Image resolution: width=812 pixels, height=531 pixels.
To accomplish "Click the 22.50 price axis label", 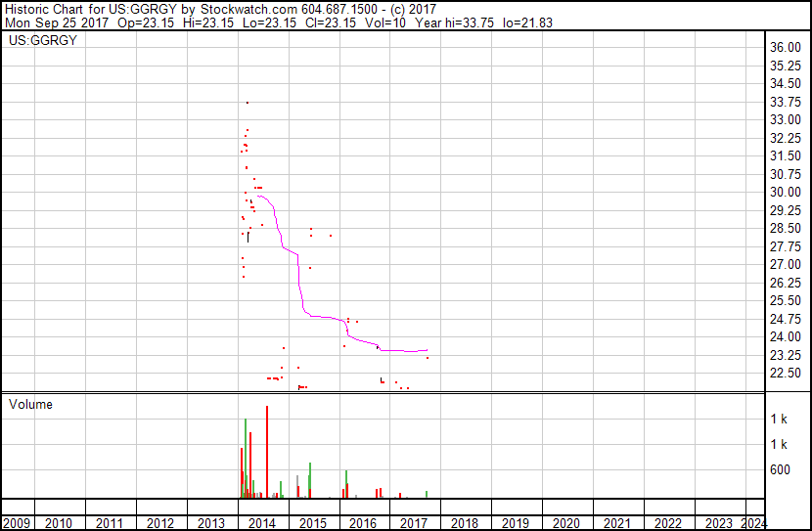I will [786, 374].
